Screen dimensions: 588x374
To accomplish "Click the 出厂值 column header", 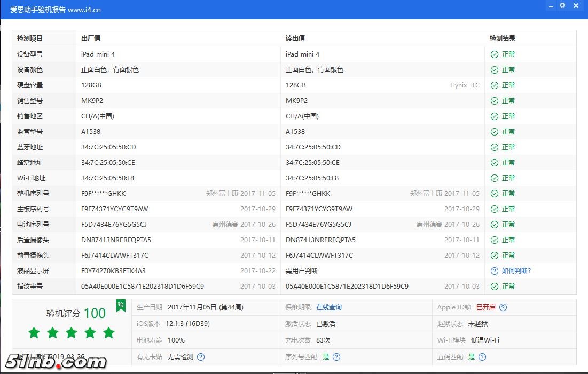I will point(91,38).
